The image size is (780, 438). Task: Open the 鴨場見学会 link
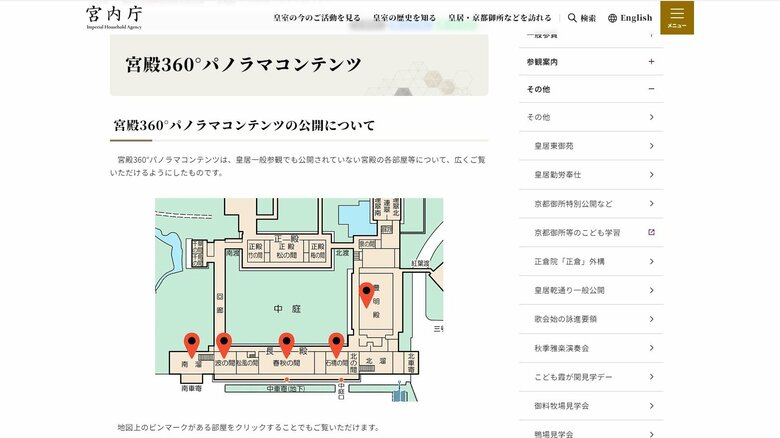pyautogui.click(x=554, y=434)
